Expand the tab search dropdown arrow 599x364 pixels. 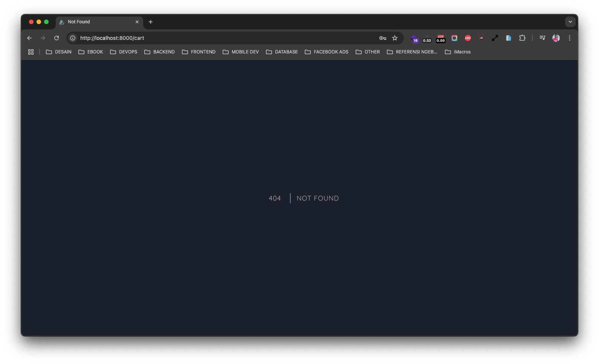click(570, 22)
